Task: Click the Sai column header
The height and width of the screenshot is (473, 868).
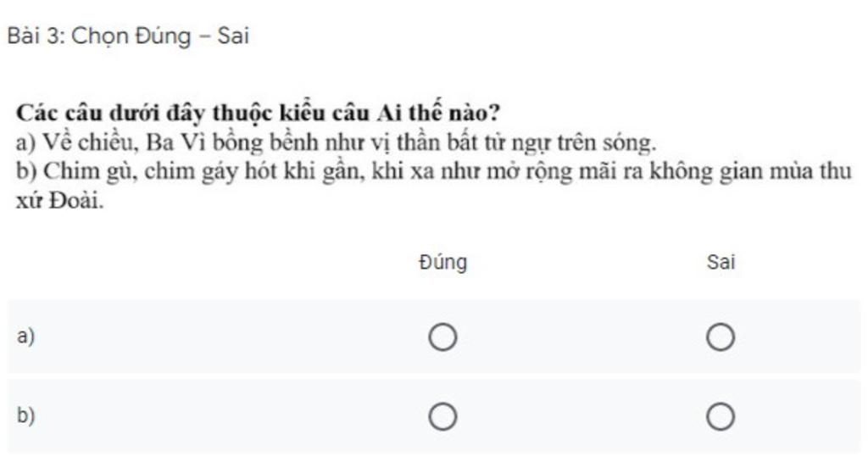Action: 721,261
